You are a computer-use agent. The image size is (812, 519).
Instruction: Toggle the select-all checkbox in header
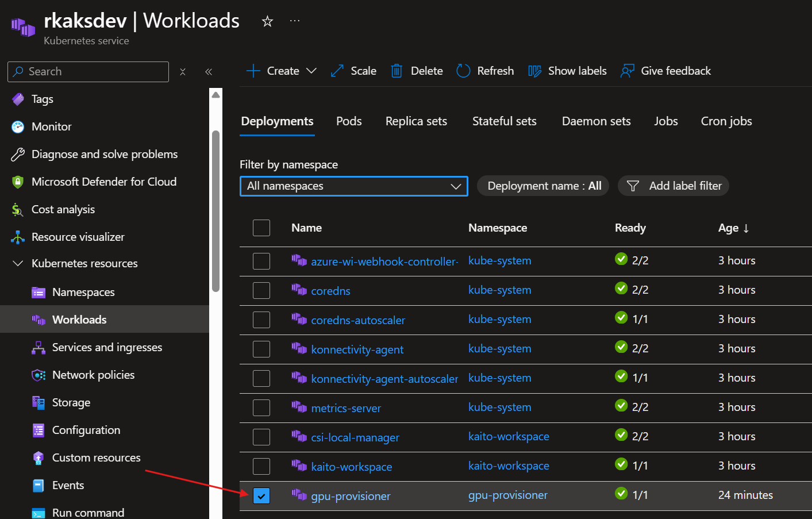pyautogui.click(x=261, y=228)
